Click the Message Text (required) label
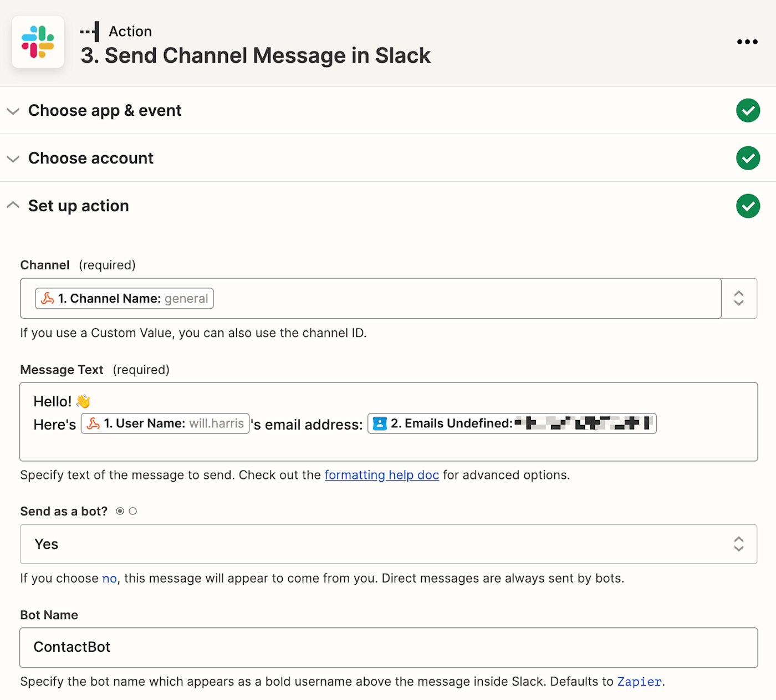Image resolution: width=776 pixels, height=700 pixels. point(95,370)
